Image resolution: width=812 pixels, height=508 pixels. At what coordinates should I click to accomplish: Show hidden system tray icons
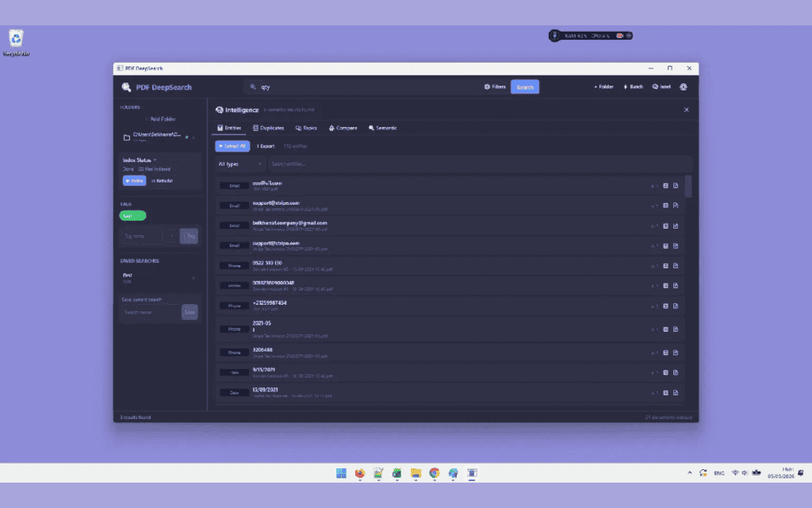click(x=689, y=473)
